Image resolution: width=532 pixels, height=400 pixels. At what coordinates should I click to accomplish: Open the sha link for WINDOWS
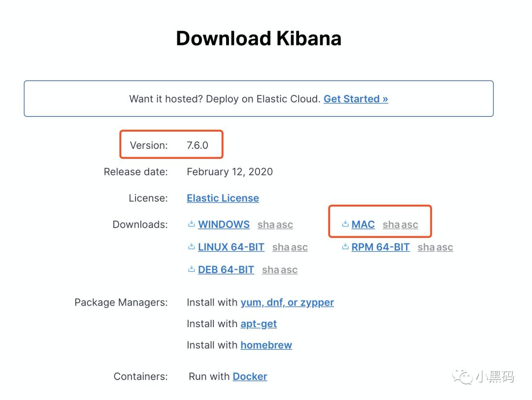266,225
